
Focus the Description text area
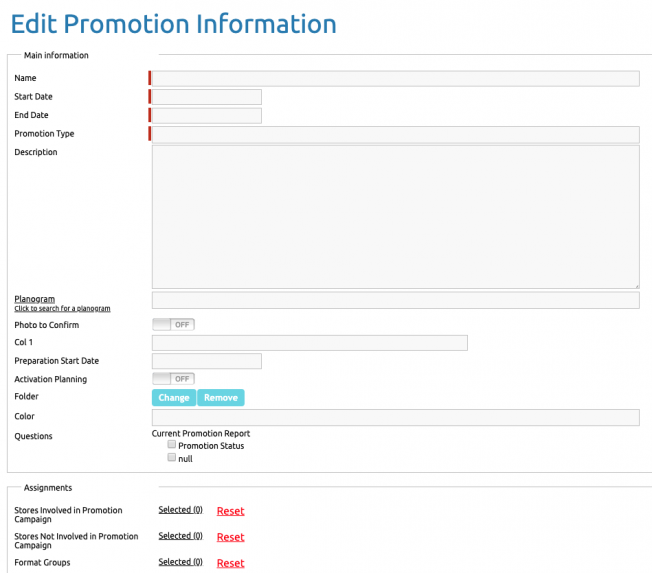coord(395,217)
